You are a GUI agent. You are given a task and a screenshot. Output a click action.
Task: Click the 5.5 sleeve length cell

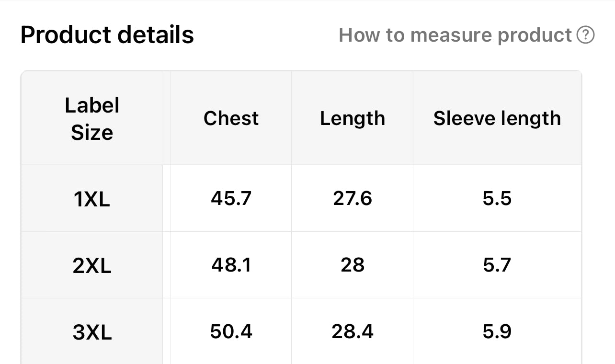pos(497,198)
